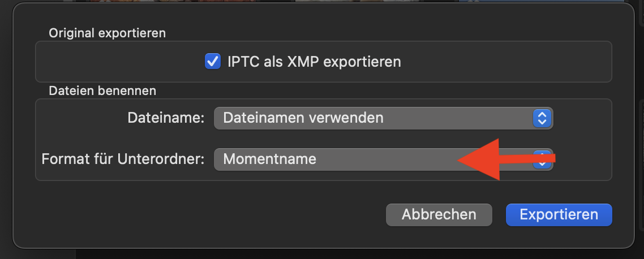Click the "Dateien benennen" section heading

tap(102, 90)
